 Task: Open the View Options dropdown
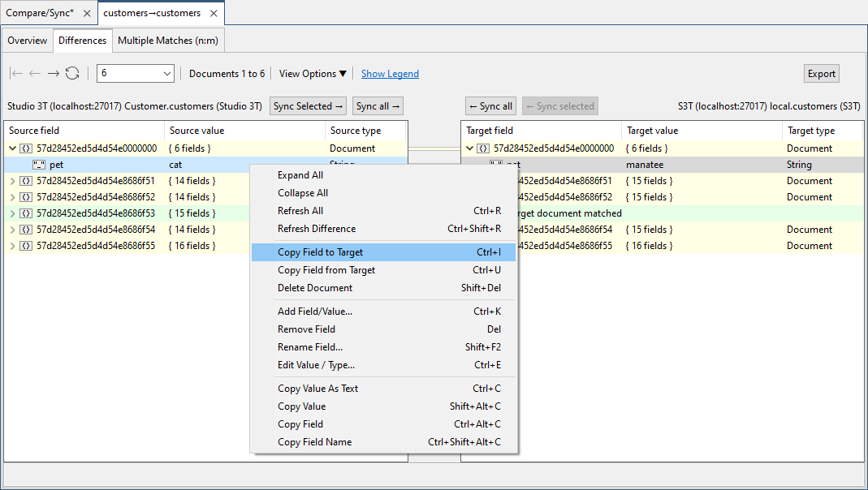313,74
